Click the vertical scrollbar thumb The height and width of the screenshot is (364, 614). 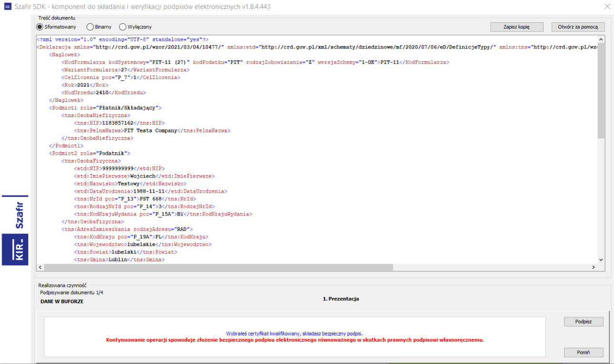[x=601, y=90]
